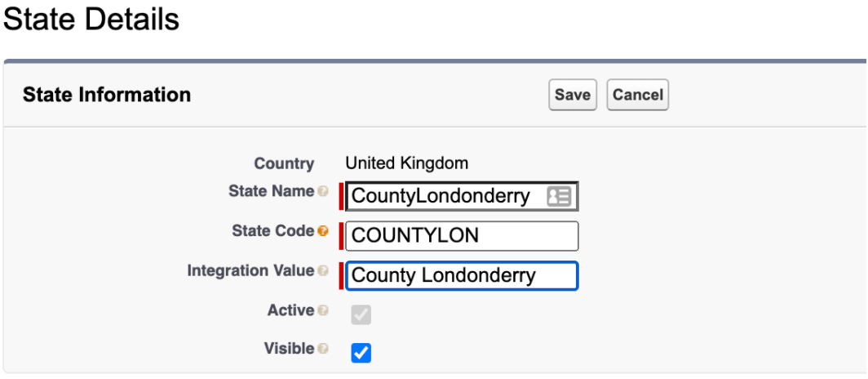The height and width of the screenshot is (379, 868).
Task: Click the orange help icon beside State Code
Action: pos(323,232)
